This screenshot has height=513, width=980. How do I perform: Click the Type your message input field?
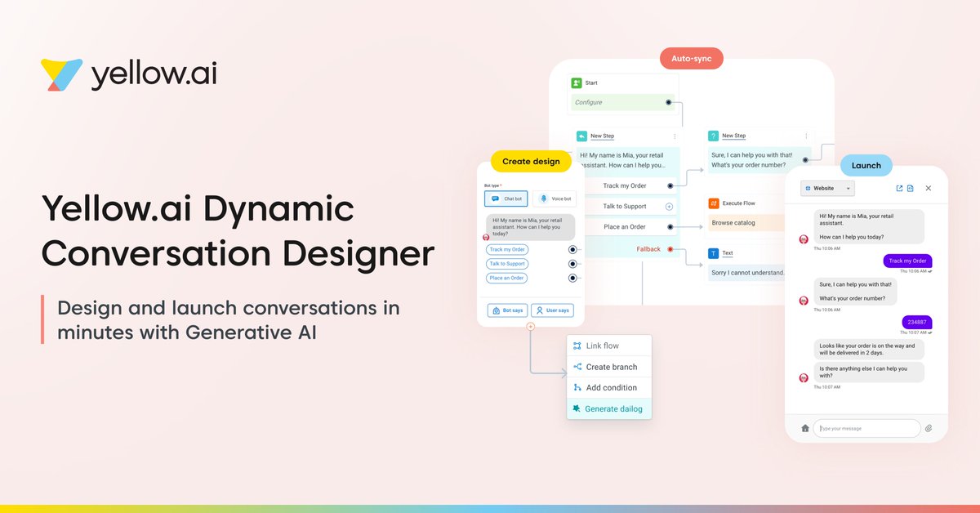pyautogui.click(x=866, y=428)
